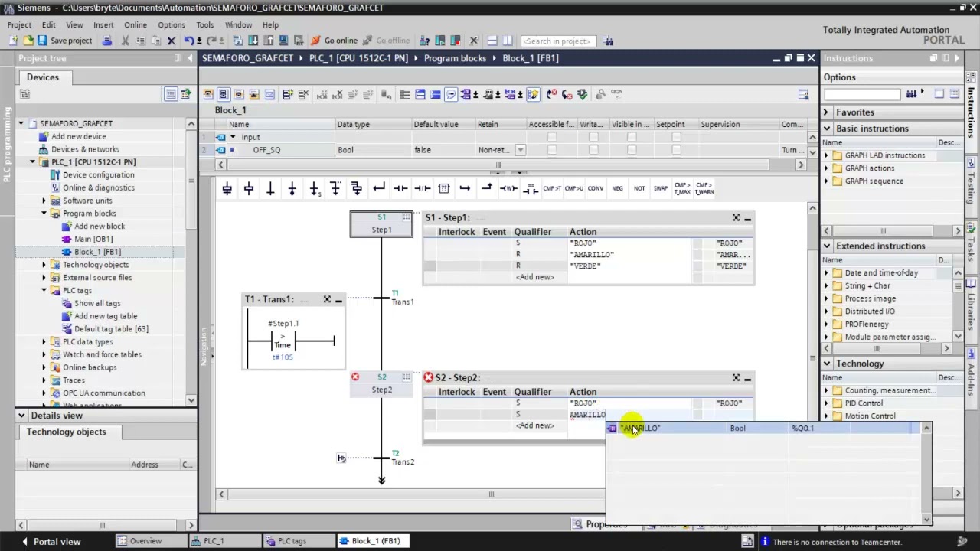Toggle Setpoint checkbox for OFF_SQ row
The width and height of the screenshot is (980, 551).
pyautogui.click(x=676, y=150)
